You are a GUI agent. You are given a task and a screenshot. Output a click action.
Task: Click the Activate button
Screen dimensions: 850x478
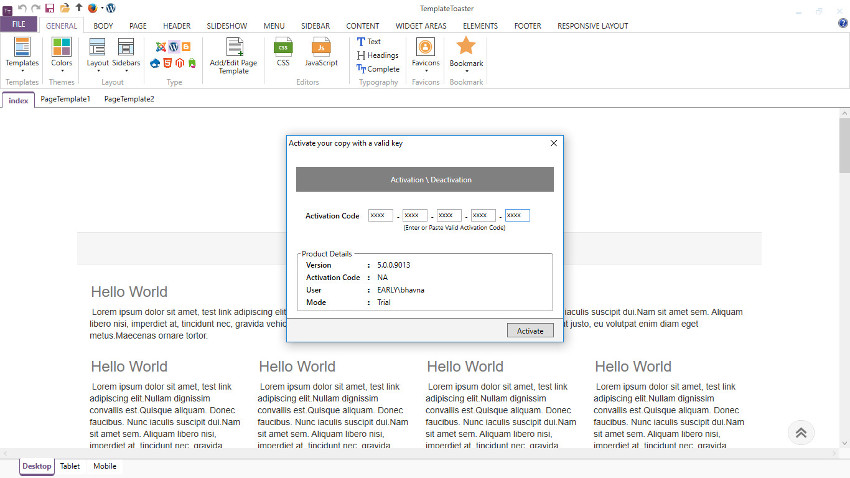tap(530, 331)
